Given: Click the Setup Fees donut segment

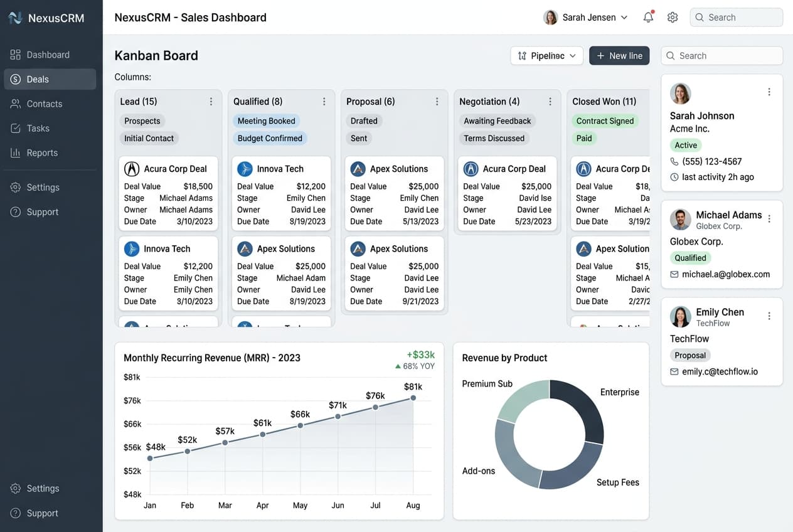Looking at the screenshot, I should click(x=572, y=470).
